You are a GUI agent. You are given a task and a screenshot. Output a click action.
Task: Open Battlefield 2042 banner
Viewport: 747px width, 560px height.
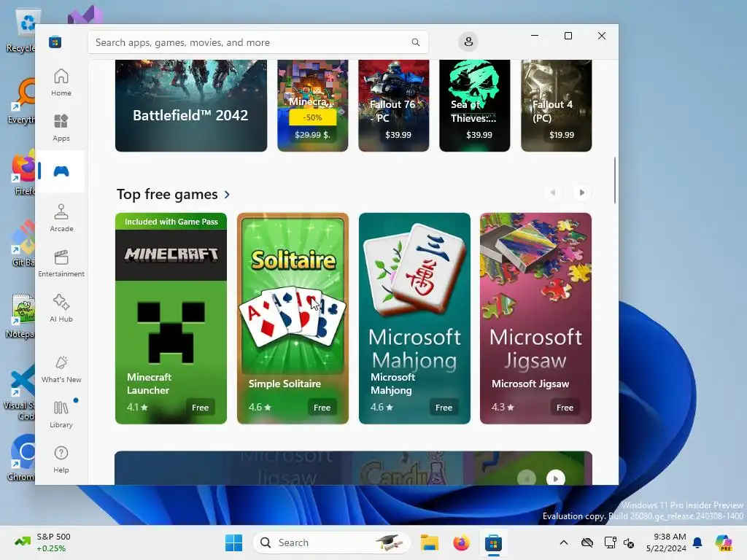point(191,106)
